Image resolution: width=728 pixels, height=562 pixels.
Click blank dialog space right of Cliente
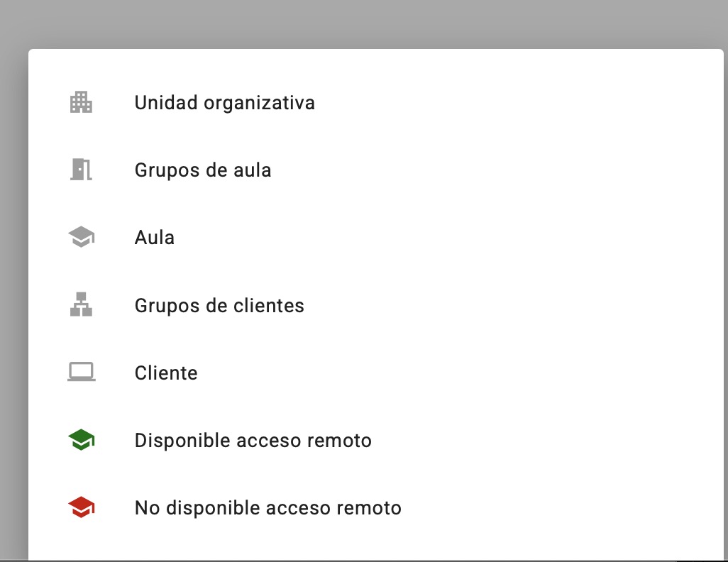(461, 373)
